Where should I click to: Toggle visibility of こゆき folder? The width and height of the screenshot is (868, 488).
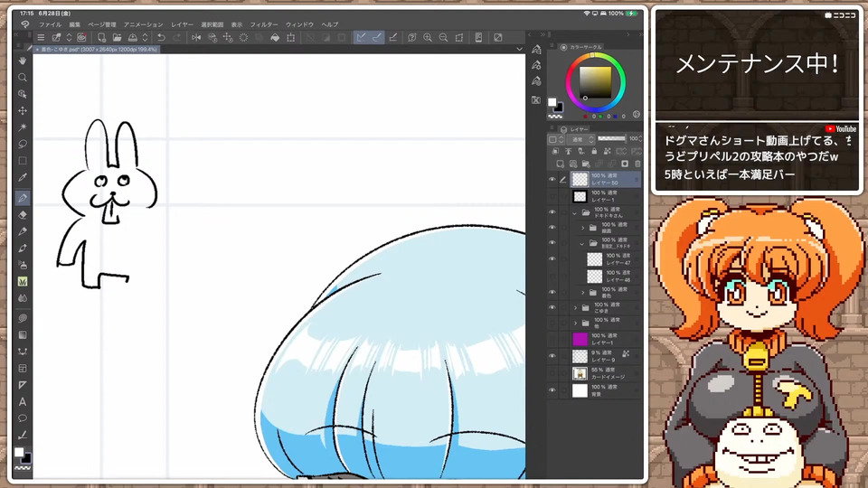coord(552,307)
